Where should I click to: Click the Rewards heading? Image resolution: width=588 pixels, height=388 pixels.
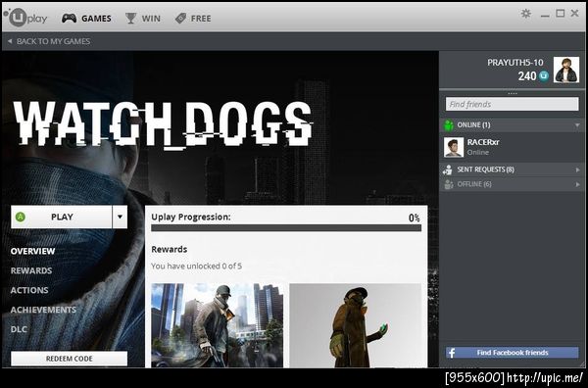coord(170,249)
